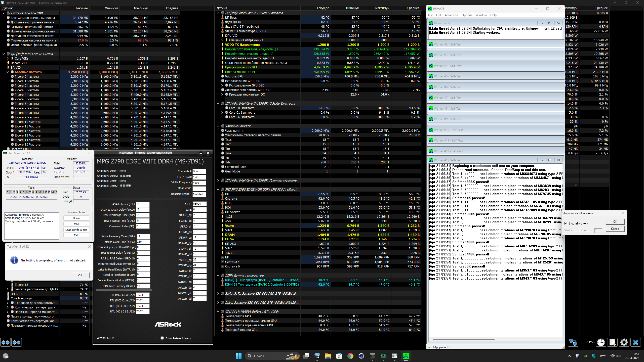Viewport: 644px width, 362px height.
Task: Enable the Auto Refresh(sec) checkbox
Action: (x=162, y=338)
